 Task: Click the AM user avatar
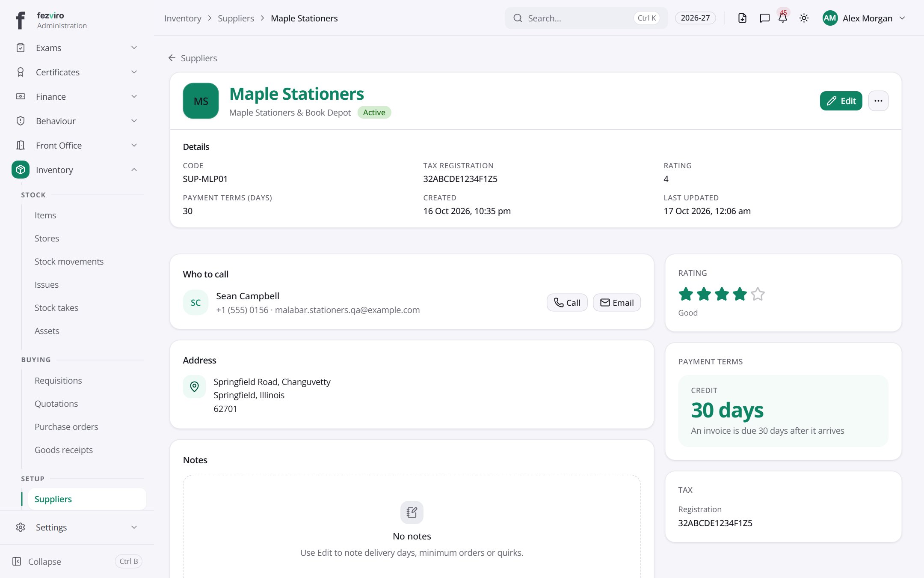pyautogui.click(x=830, y=18)
